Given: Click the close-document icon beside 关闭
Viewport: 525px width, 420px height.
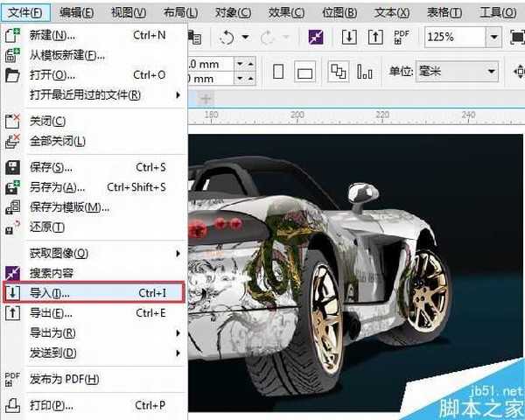Looking at the screenshot, I should click(x=12, y=121).
